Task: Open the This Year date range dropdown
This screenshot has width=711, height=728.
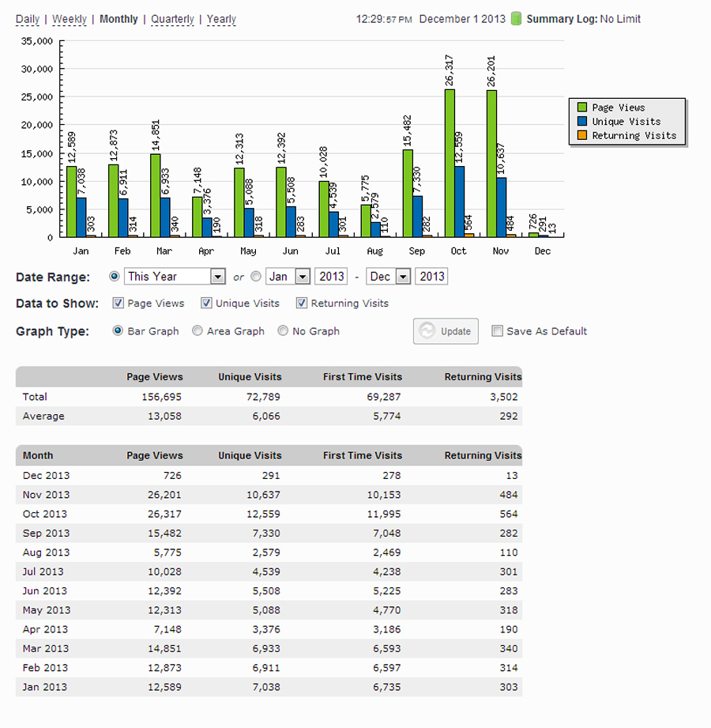Action: coord(218,277)
